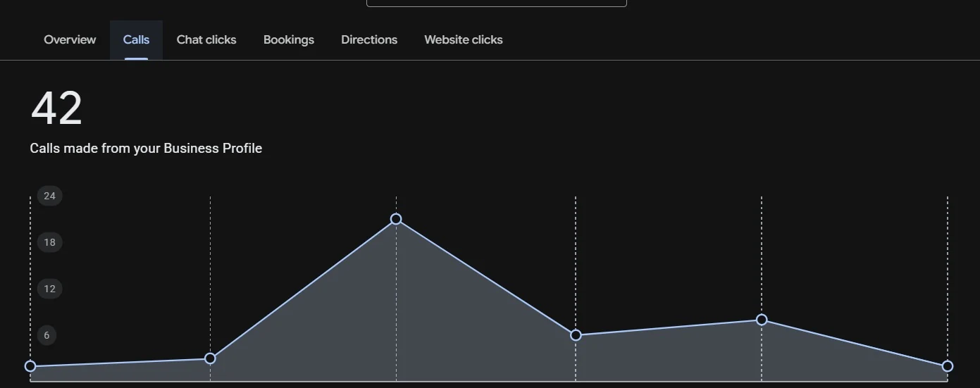Click the 24 y-axis label
980x388 pixels.
point(49,196)
